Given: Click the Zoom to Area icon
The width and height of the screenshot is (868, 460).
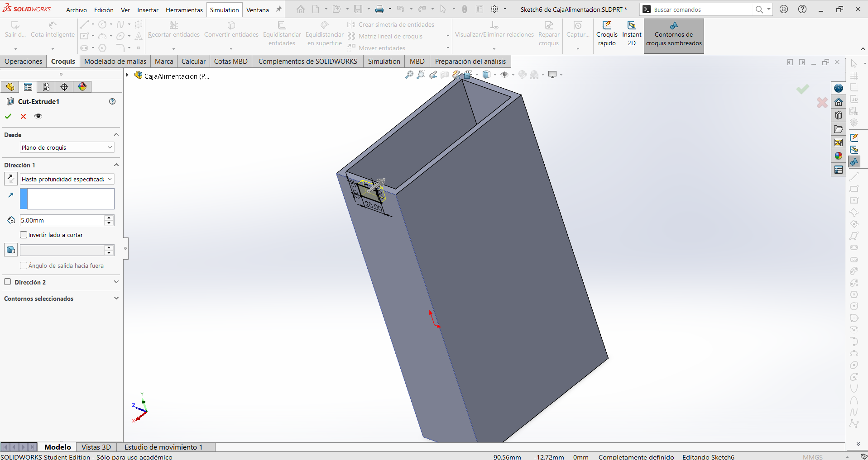Looking at the screenshot, I should 421,75.
